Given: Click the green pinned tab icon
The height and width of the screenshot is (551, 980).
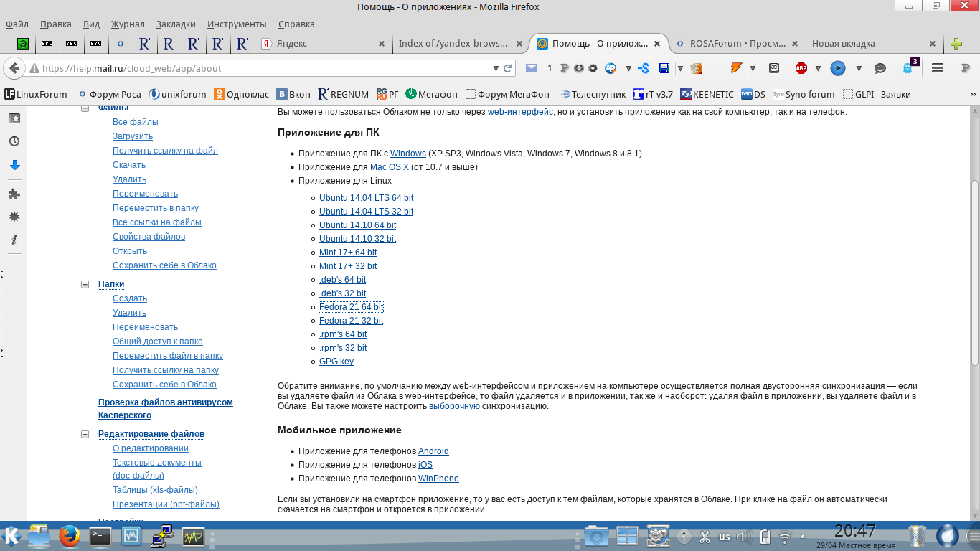Looking at the screenshot, I should [23, 44].
